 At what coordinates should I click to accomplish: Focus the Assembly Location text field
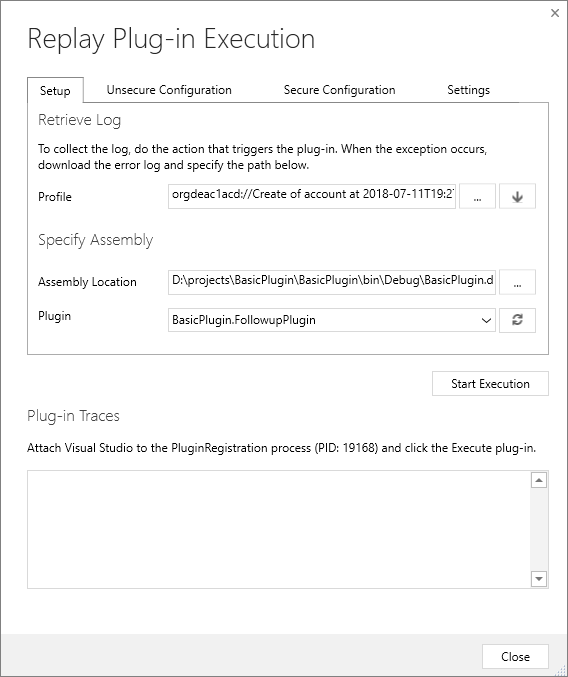point(331,282)
